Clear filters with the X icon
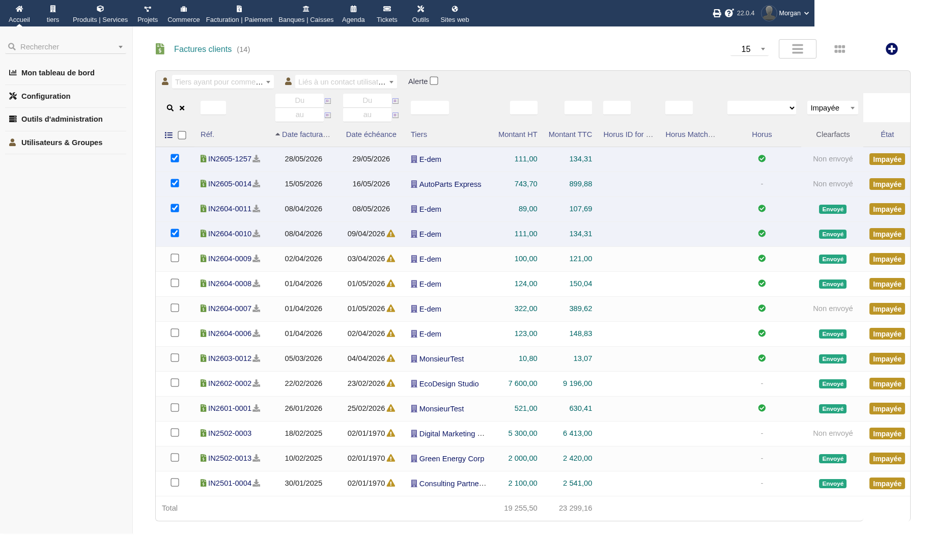The image size is (930, 560). [182, 108]
